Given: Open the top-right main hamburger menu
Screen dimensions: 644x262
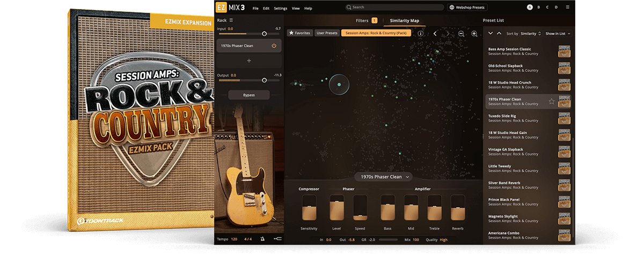Looking at the screenshot, I should click(x=568, y=8).
